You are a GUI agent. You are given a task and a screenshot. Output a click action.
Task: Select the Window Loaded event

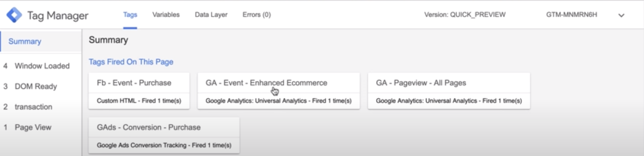tap(42, 66)
